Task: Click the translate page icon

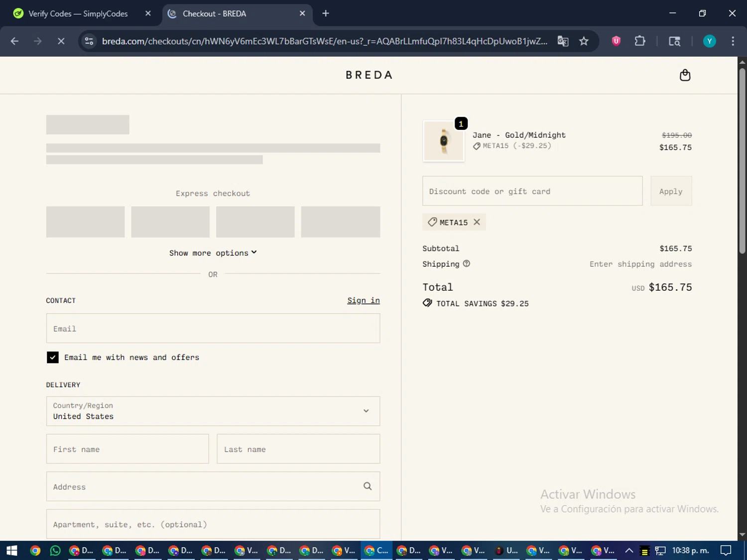Action: [x=563, y=41]
